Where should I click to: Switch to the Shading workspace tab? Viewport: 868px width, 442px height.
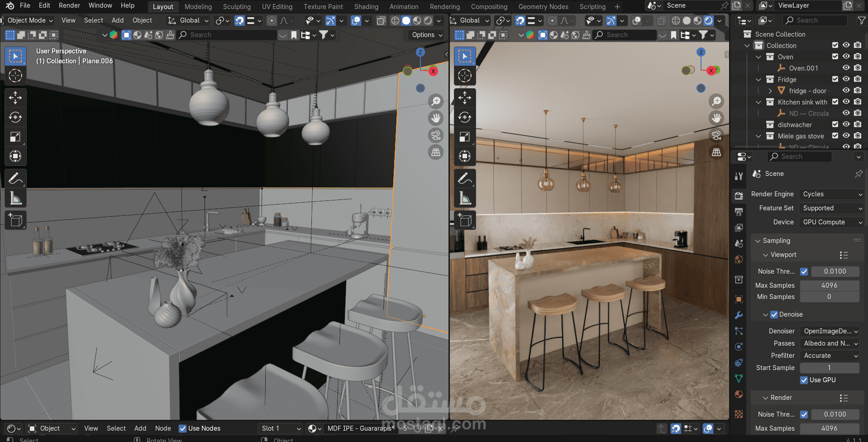point(366,7)
